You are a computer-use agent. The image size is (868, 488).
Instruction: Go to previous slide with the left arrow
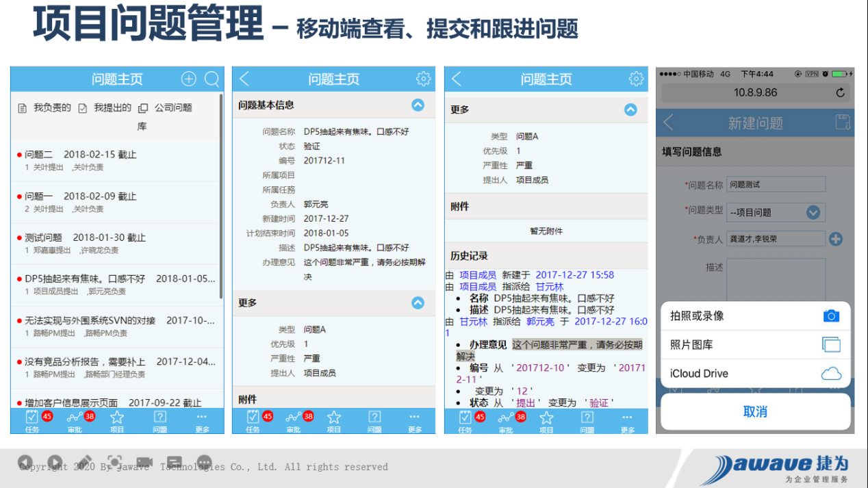[x=25, y=462]
